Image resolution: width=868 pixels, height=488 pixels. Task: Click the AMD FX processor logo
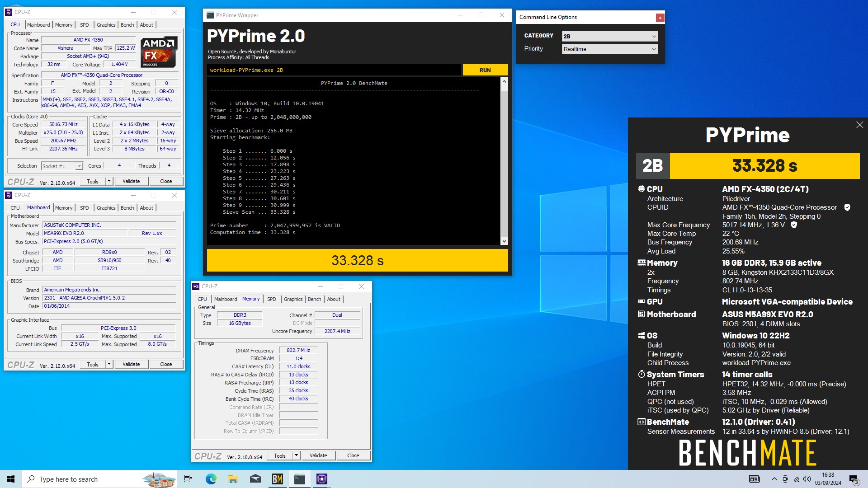click(x=159, y=52)
